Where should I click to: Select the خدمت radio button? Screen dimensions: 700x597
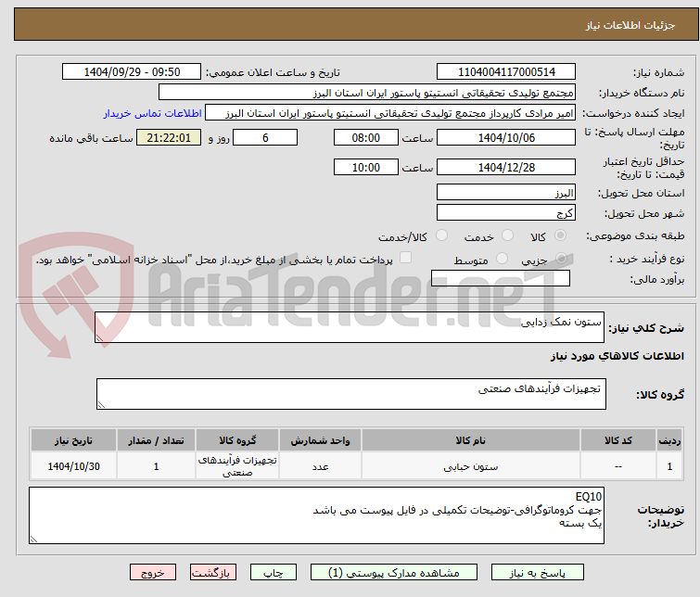click(507, 235)
